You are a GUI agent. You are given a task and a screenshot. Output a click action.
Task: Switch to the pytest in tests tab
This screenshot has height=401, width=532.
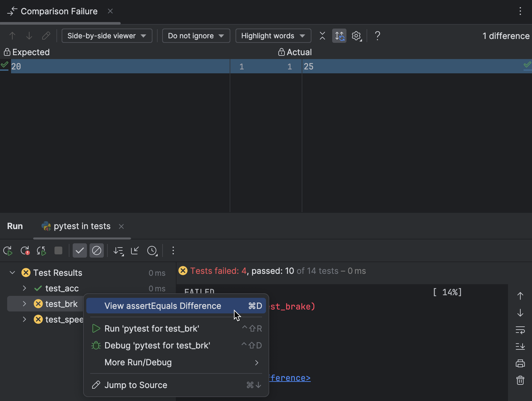tap(82, 226)
